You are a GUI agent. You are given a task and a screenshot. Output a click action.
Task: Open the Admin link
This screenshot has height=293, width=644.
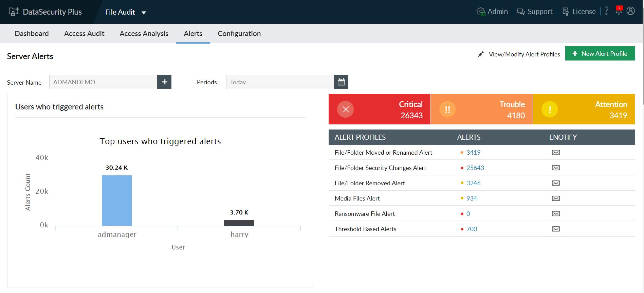pos(492,12)
